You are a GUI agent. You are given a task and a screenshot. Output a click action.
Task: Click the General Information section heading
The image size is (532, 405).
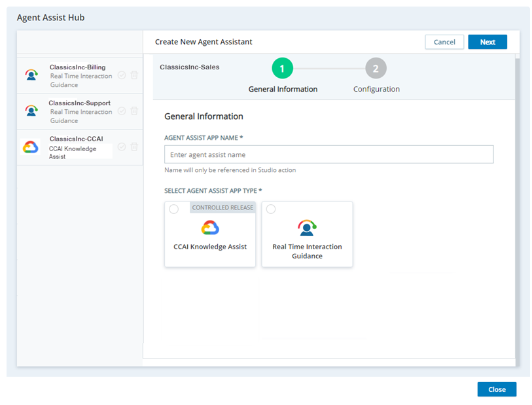204,116
